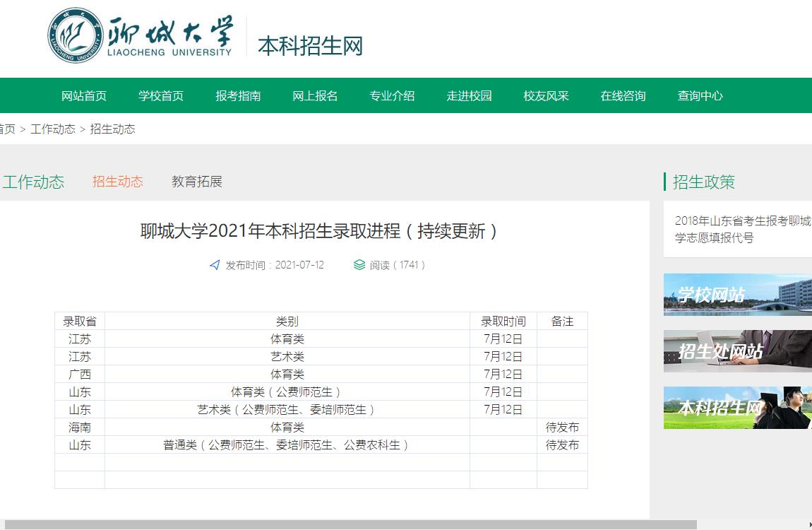Click the 工作动态 section heading
The width and height of the screenshot is (812, 530).
33,182
